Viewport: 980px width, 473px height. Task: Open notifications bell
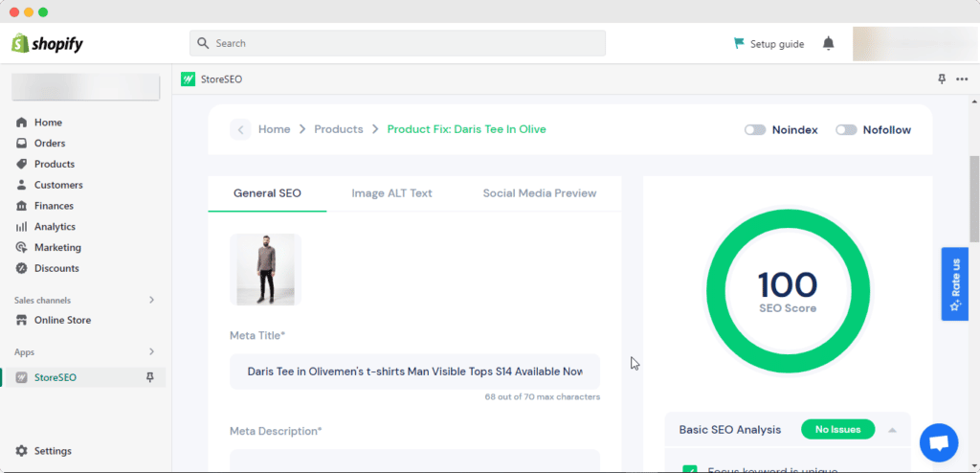pyautogui.click(x=828, y=43)
